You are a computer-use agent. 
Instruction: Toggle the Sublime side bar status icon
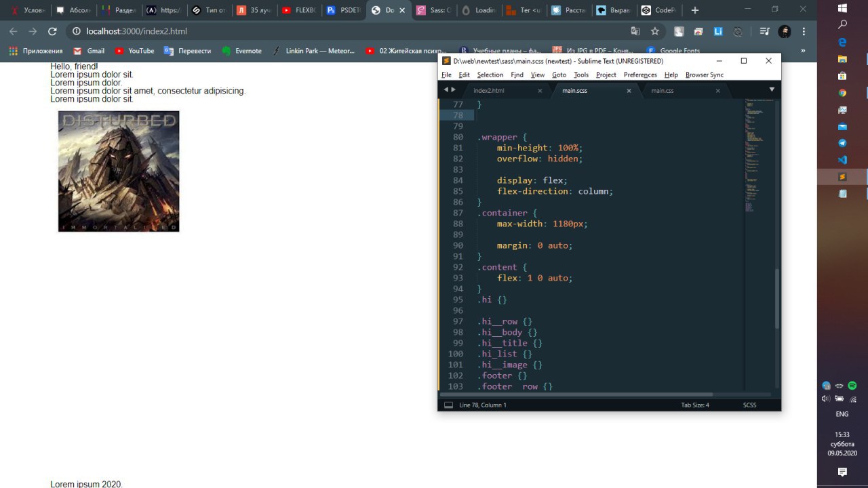(448, 405)
